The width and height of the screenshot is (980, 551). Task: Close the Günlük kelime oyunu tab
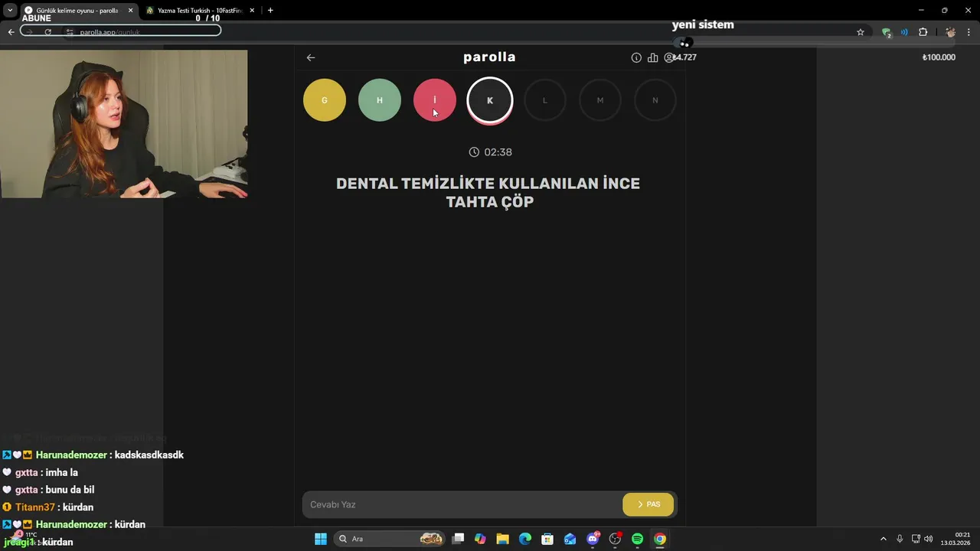pyautogui.click(x=130, y=11)
